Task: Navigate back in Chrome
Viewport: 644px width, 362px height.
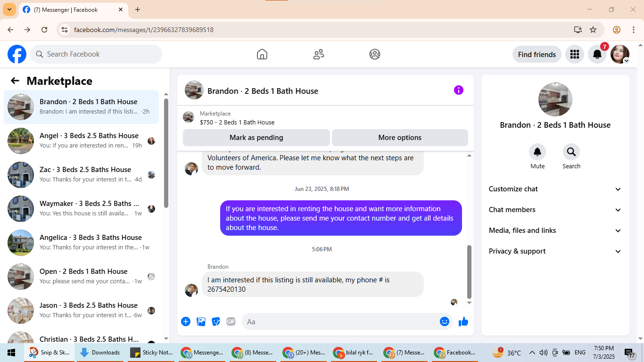Action: [x=10, y=30]
